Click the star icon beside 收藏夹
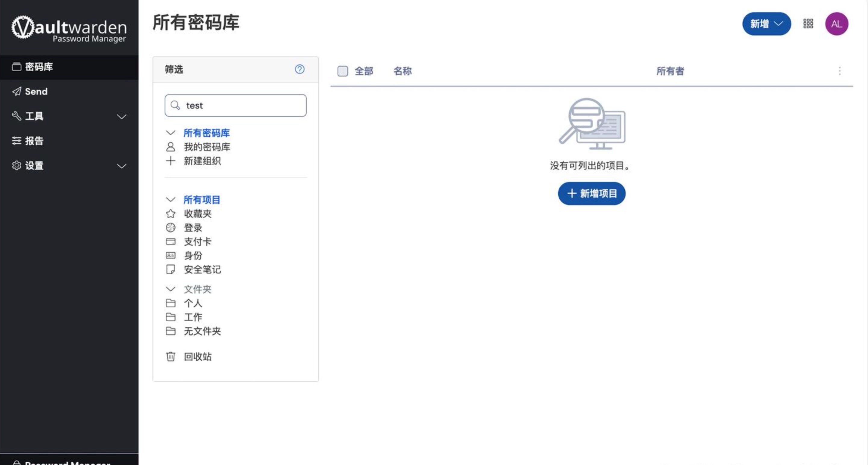868x465 pixels. click(170, 214)
